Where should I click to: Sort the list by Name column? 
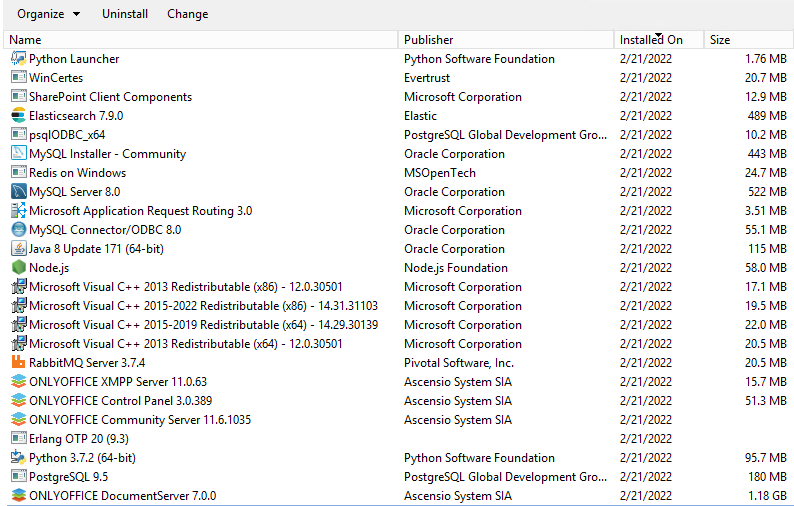pyautogui.click(x=201, y=40)
